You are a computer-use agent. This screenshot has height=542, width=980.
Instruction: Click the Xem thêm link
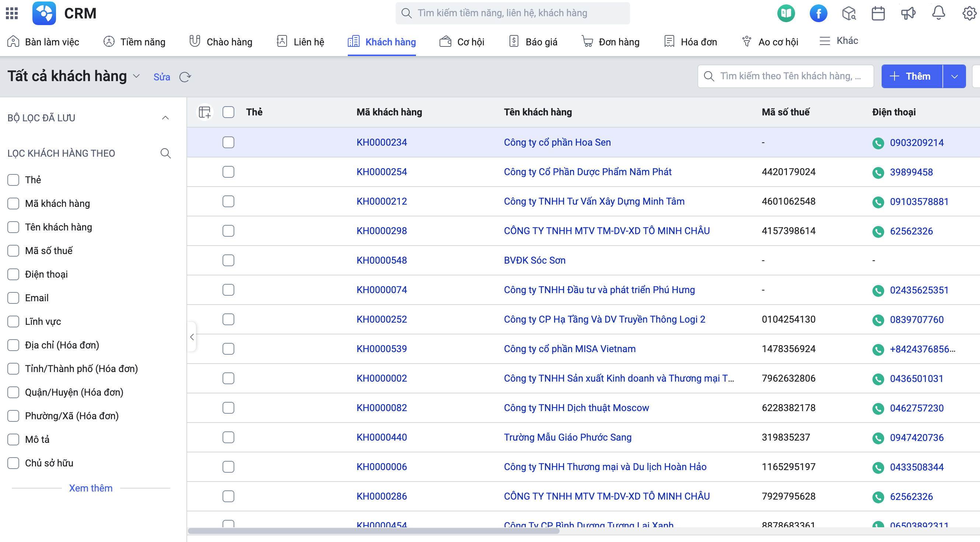tap(91, 488)
